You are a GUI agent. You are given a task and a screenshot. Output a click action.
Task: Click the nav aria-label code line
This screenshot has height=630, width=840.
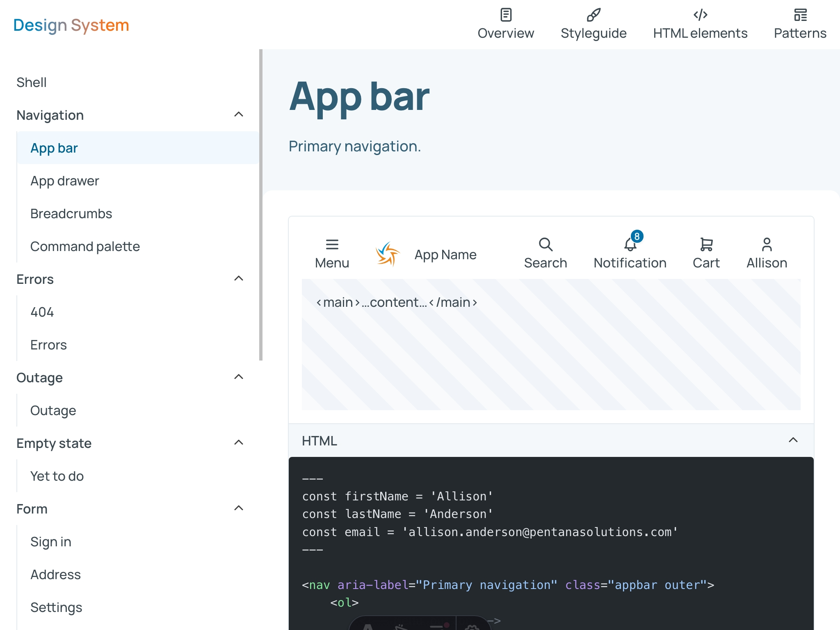[x=508, y=585]
